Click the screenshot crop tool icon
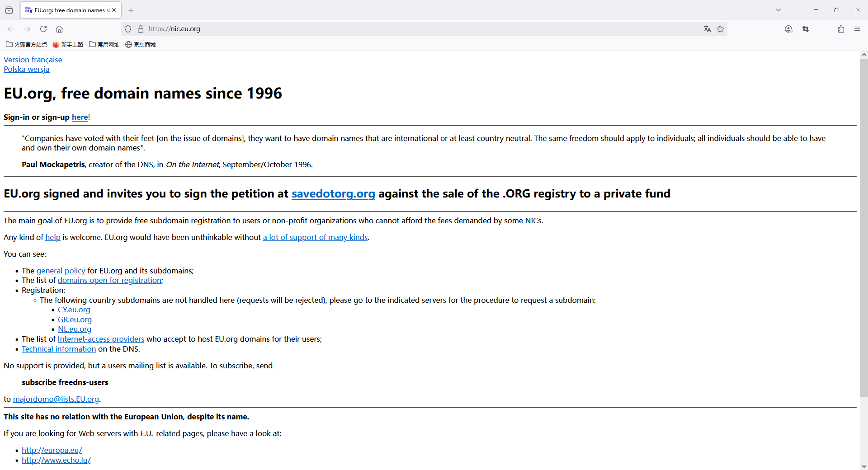Image resolution: width=868 pixels, height=470 pixels. coord(806,29)
